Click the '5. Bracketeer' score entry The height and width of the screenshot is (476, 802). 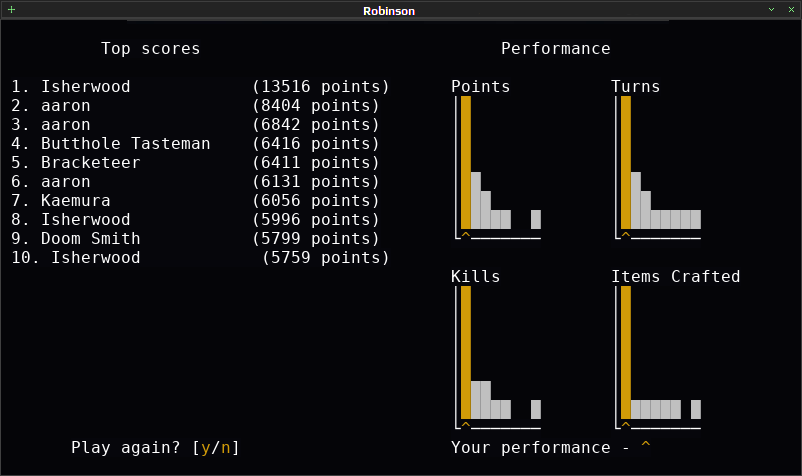pyautogui.click(x=76, y=162)
